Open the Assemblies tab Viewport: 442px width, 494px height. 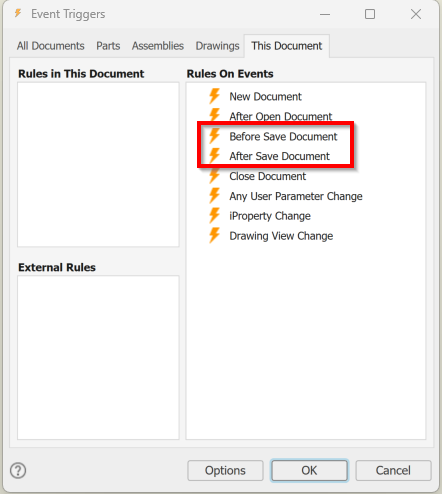point(158,46)
